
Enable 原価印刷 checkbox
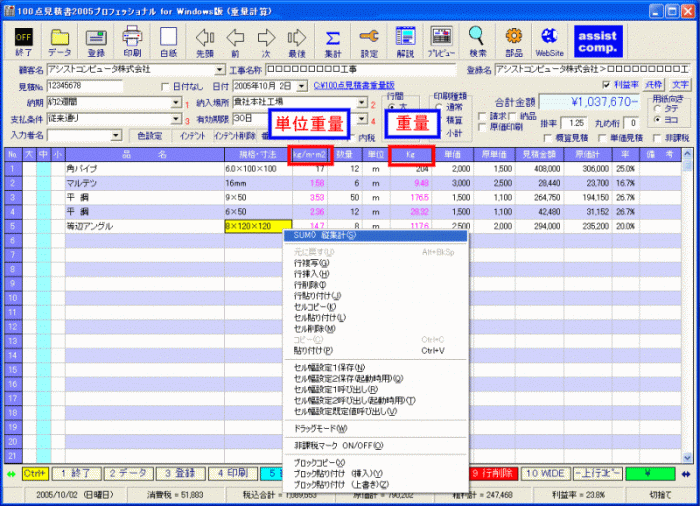coord(482,127)
